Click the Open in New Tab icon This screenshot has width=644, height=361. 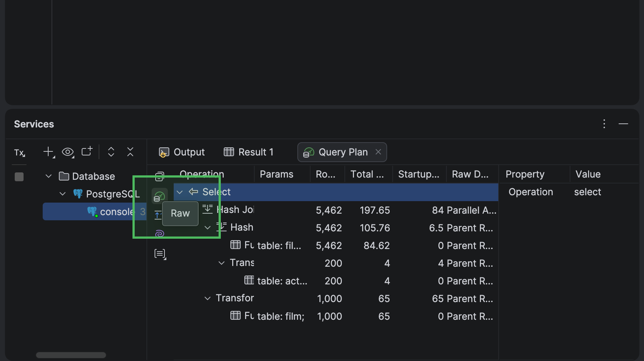pyautogui.click(x=87, y=151)
